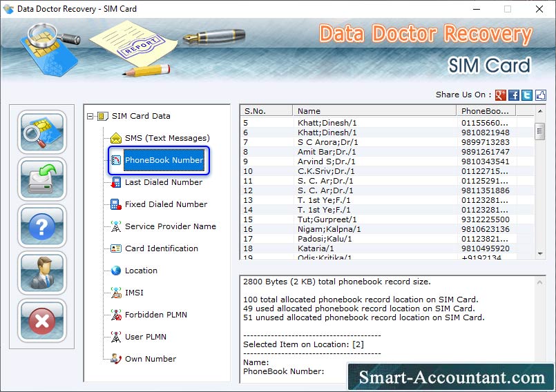
Task: Click the save recovered data drive button
Action: tap(42, 179)
